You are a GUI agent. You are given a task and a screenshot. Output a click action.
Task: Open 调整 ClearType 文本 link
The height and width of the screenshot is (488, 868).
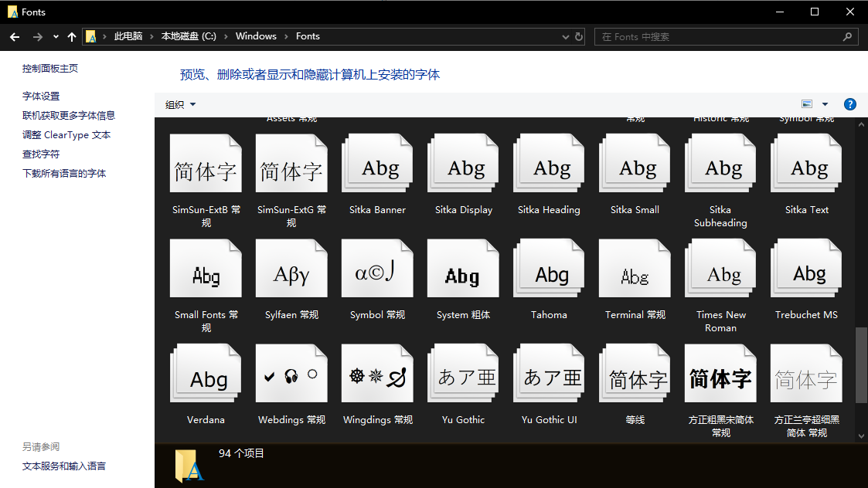tap(66, 135)
